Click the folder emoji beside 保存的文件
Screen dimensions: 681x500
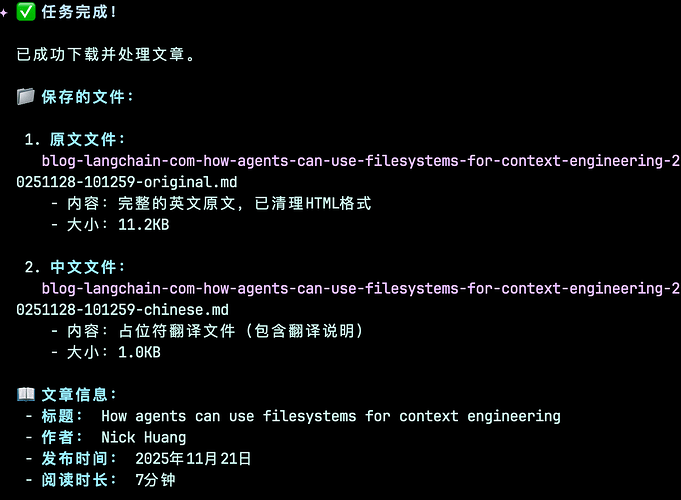[x=27, y=96]
